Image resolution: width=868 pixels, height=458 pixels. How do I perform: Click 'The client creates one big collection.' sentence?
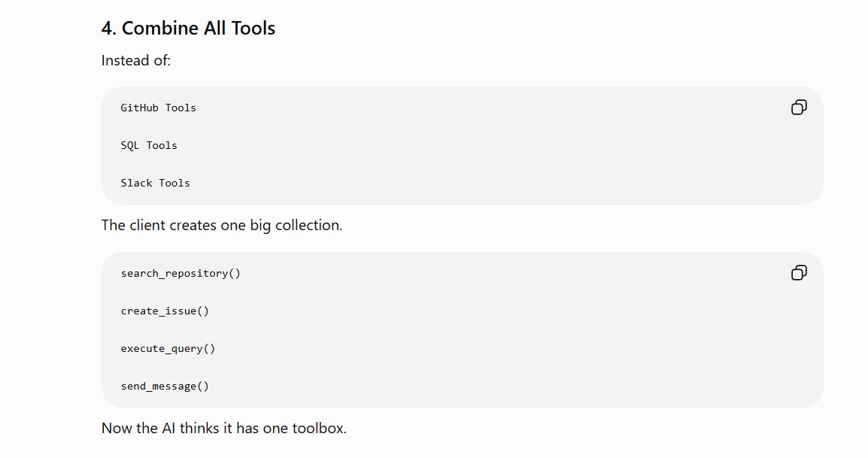222,226
